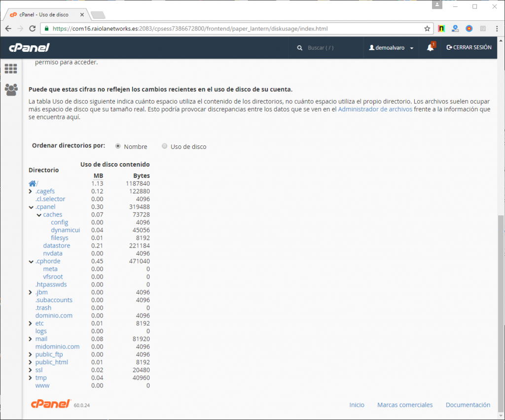Click the browser back arrow
Screen dimensions: 505x420
tap(8, 29)
